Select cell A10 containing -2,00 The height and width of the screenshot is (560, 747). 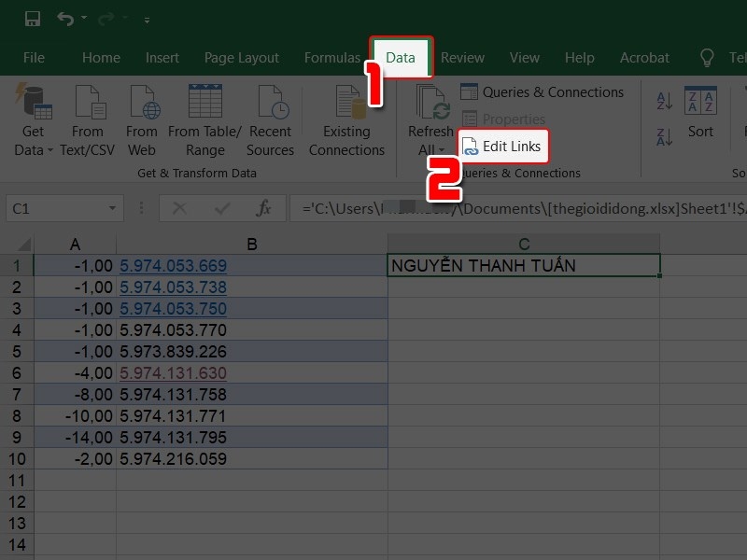pos(76,458)
